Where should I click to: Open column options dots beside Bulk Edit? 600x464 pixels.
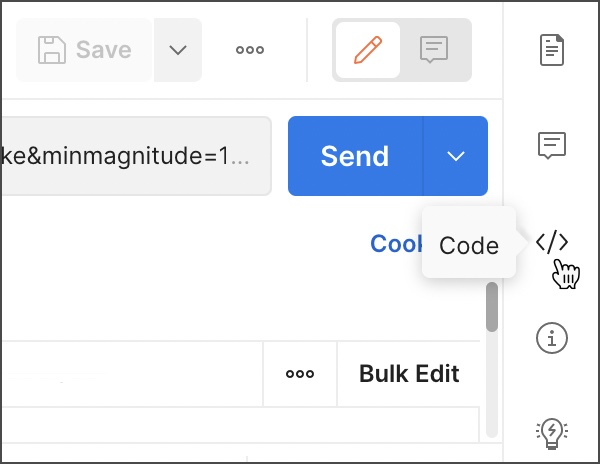click(300, 374)
